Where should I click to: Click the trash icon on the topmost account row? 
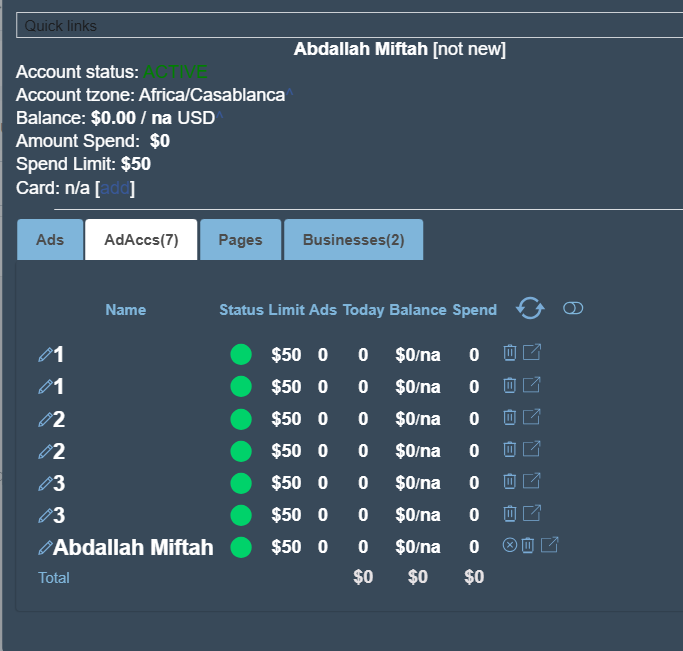pyautogui.click(x=509, y=353)
